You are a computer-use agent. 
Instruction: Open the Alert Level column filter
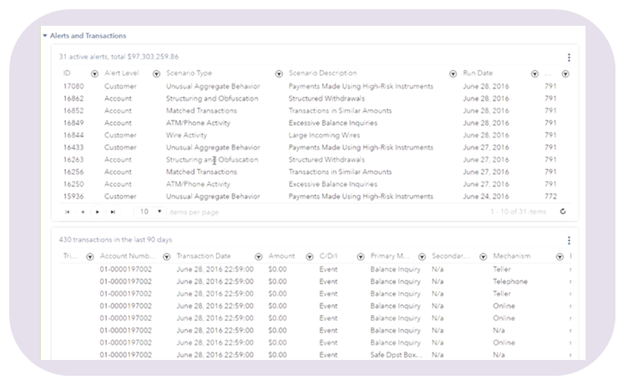click(x=157, y=74)
